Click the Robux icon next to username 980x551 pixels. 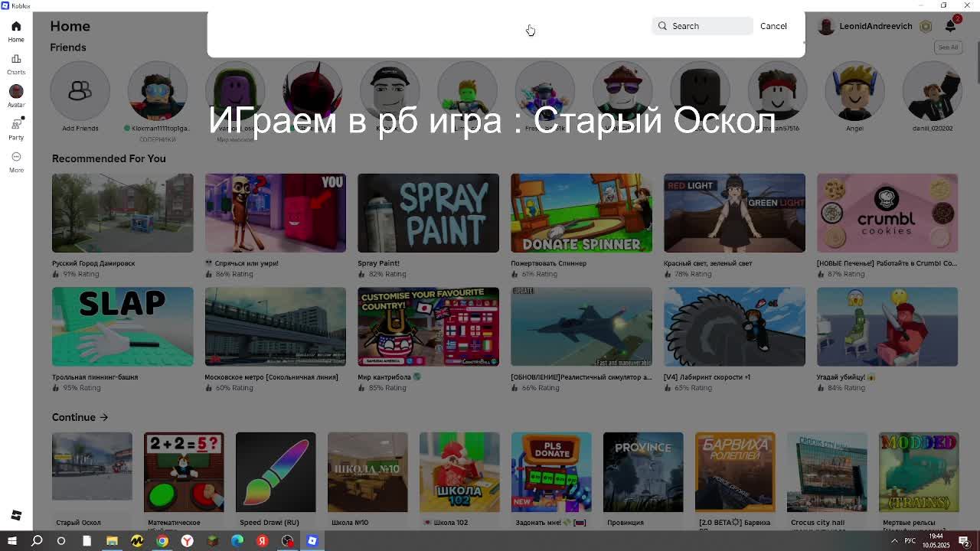tap(926, 26)
